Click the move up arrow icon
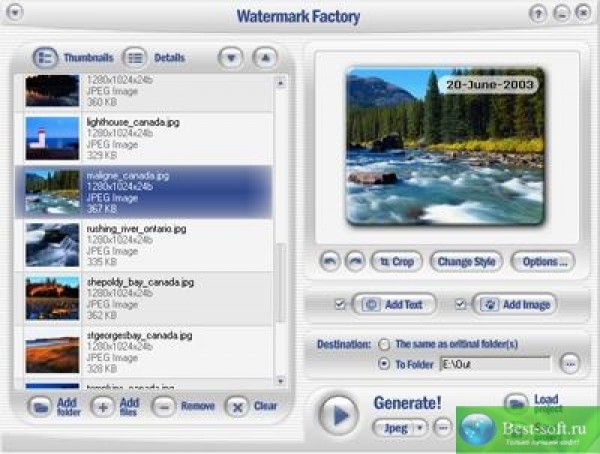Screen dimensions: 600x454 [x=264, y=58]
